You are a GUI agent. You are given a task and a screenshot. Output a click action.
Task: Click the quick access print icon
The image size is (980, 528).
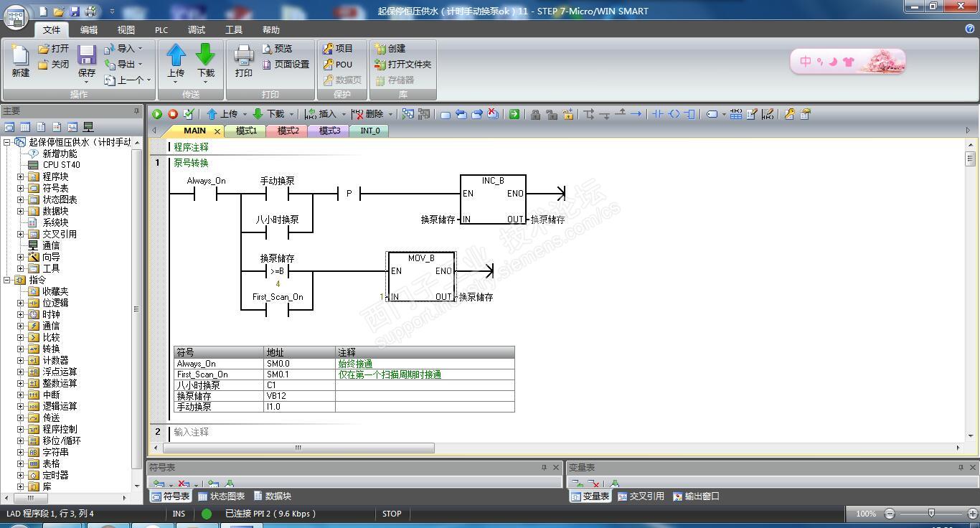(x=90, y=11)
